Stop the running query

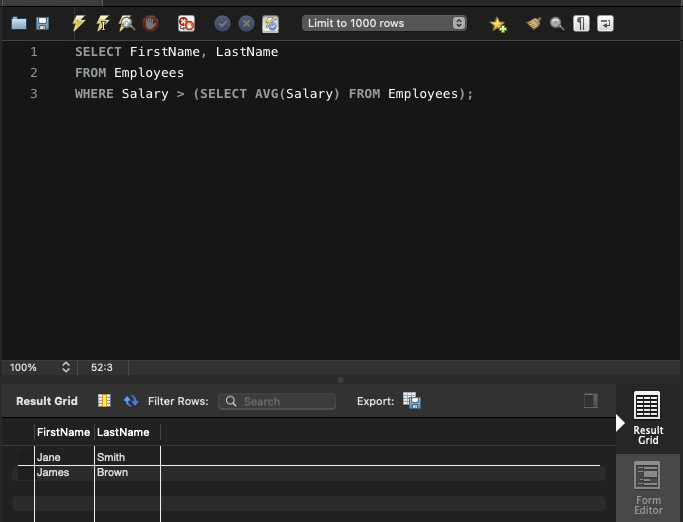click(150, 23)
